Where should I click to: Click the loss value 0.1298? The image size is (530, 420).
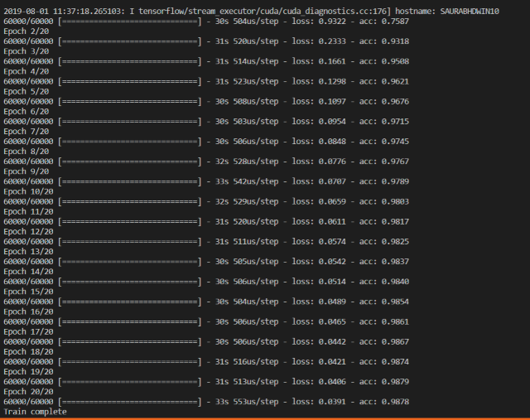pos(332,81)
